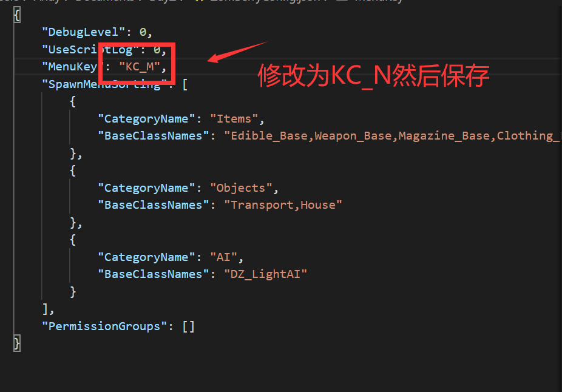
Task: Click the opening brace of AI block
Action: (73, 240)
